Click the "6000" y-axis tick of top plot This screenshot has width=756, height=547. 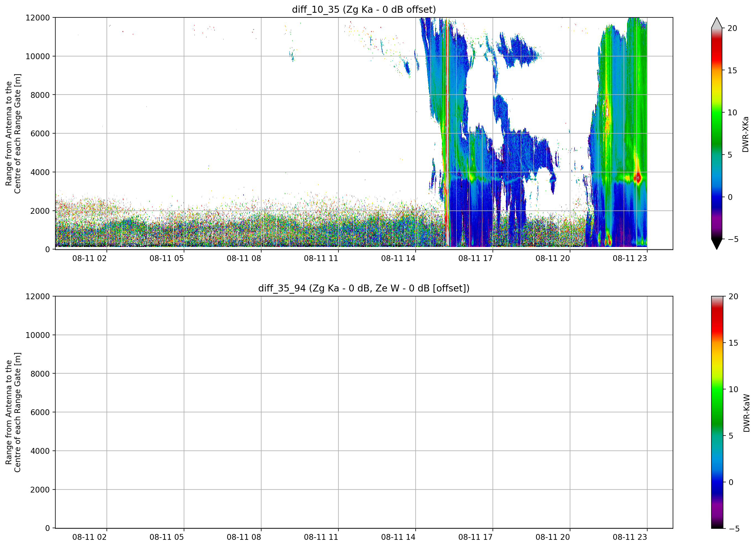[40, 134]
